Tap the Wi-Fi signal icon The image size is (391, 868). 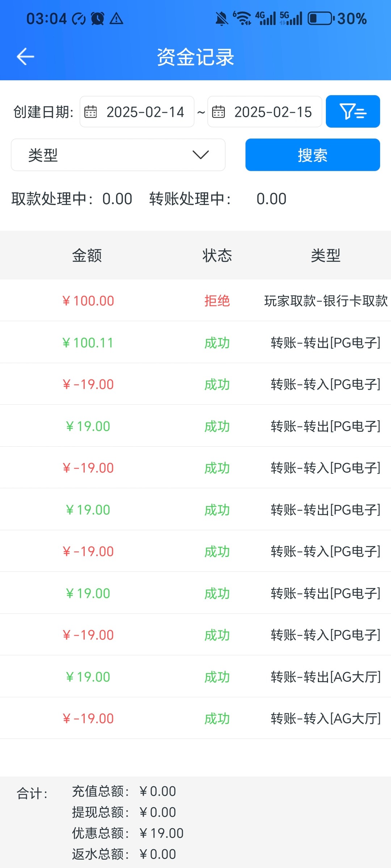(243, 18)
